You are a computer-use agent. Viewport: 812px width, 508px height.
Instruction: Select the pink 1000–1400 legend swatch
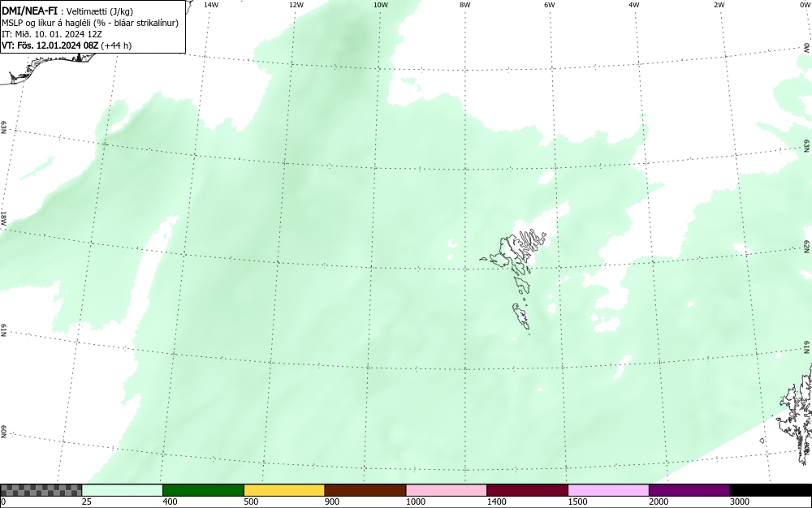[447, 490]
